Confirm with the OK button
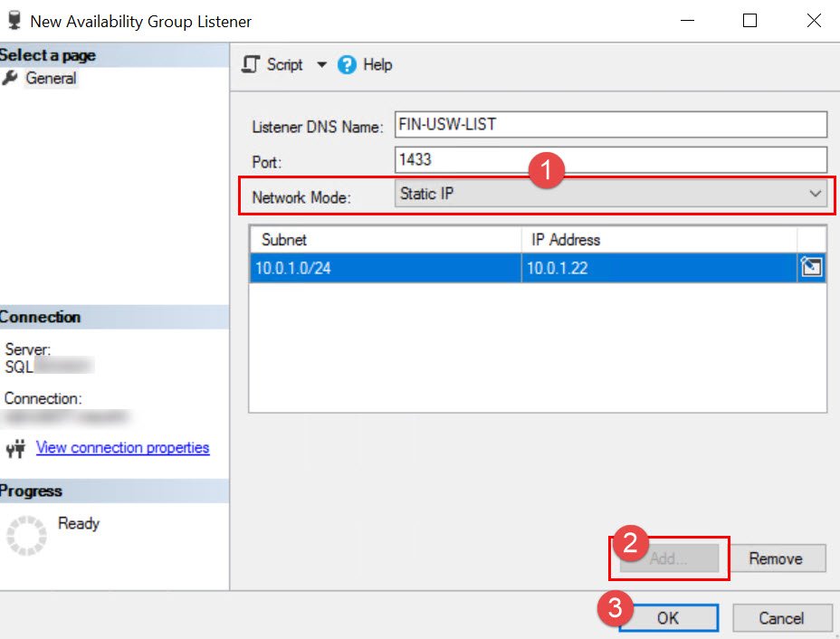The height and width of the screenshot is (639, 840). pos(669,618)
